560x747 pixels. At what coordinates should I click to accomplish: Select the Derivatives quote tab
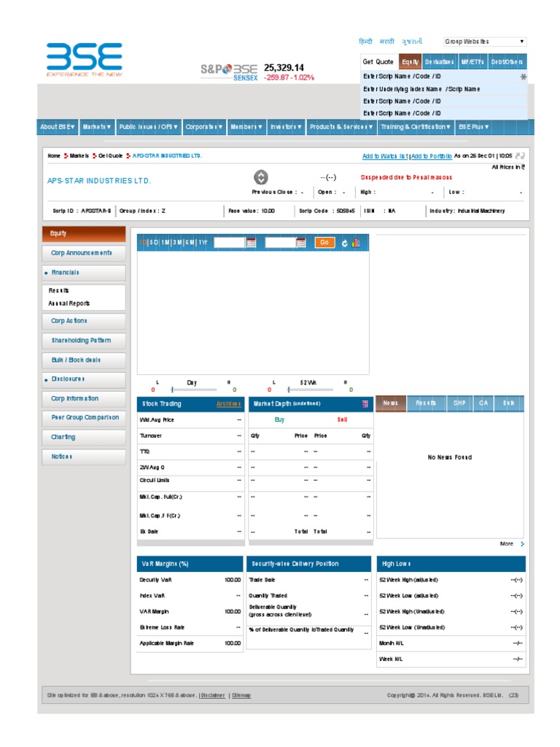(x=440, y=62)
